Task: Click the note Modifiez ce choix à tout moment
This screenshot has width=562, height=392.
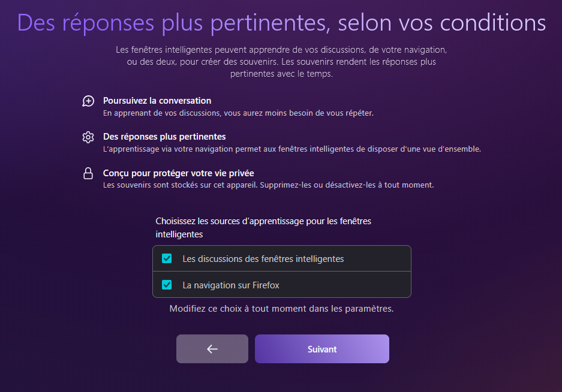Action: pos(281,309)
